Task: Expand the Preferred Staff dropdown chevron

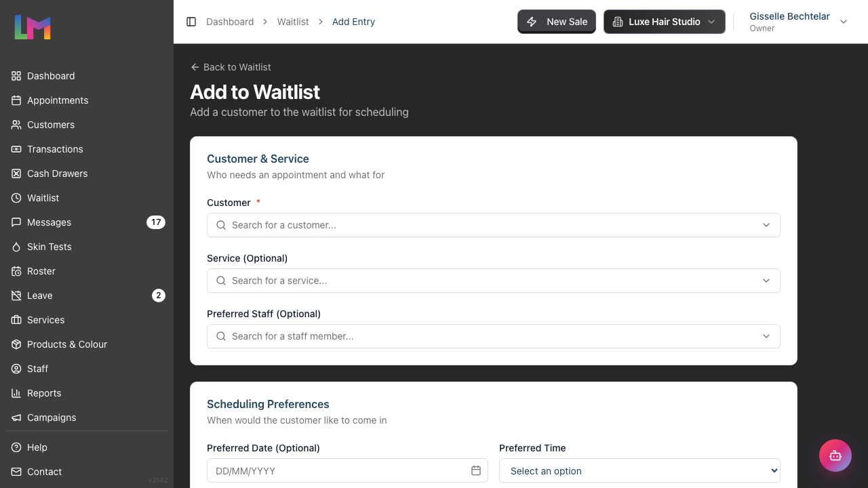Action: click(x=766, y=336)
